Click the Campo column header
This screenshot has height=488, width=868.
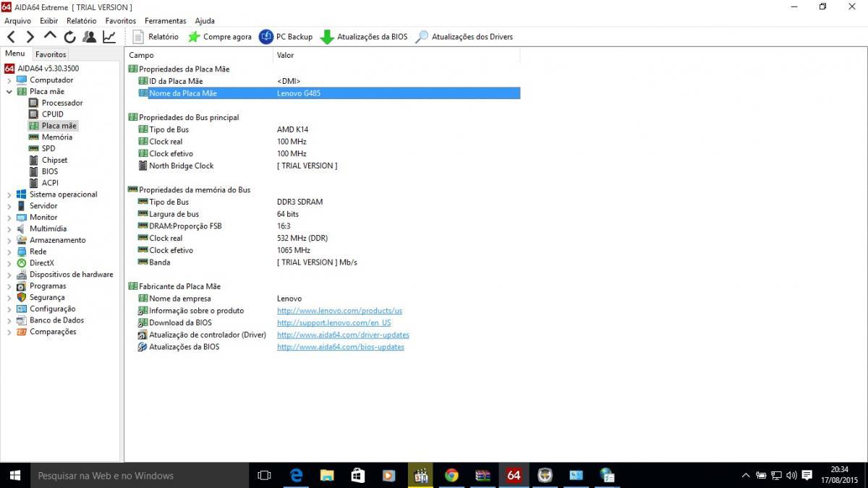[x=199, y=55]
